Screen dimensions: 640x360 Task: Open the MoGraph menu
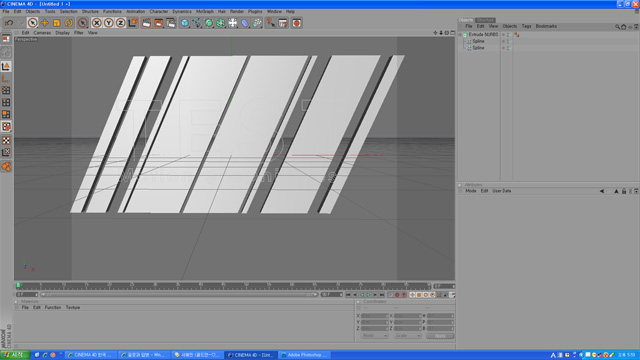(204, 11)
